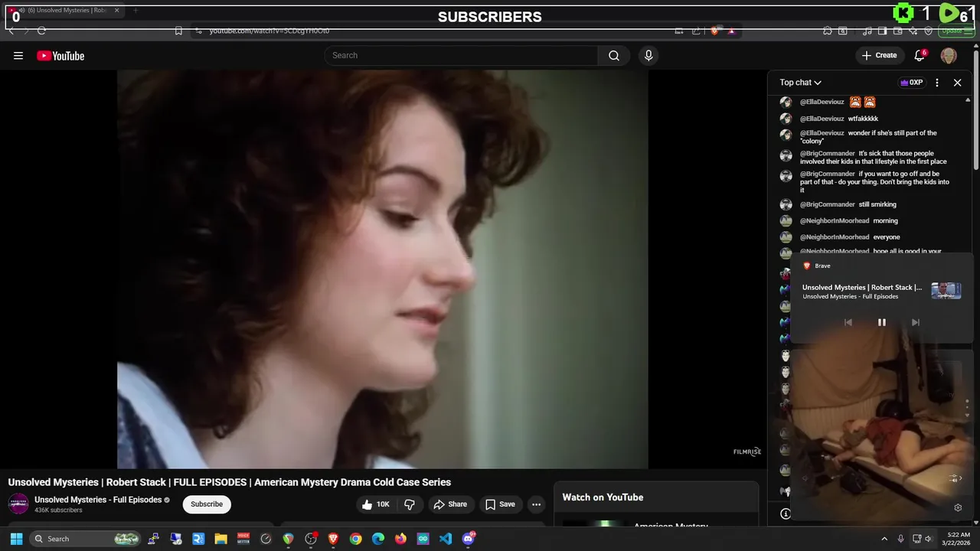Open the sound output mixer chevron

coord(955,478)
